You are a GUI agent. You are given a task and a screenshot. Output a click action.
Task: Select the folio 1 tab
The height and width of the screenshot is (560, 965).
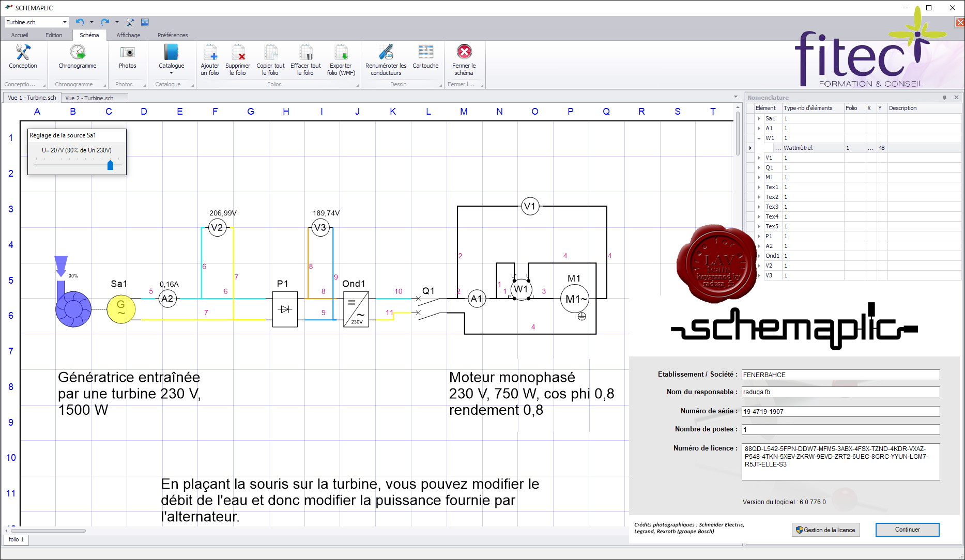16,539
